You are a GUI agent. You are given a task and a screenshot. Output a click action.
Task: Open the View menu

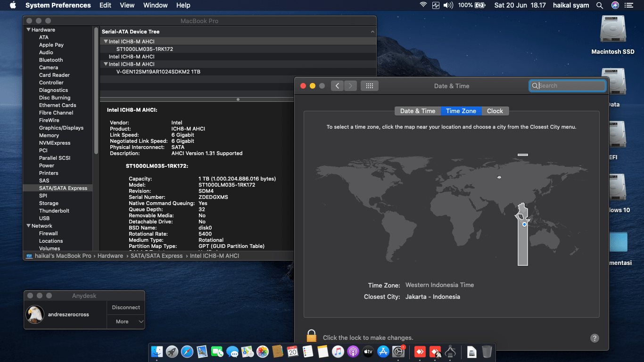point(127,5)
